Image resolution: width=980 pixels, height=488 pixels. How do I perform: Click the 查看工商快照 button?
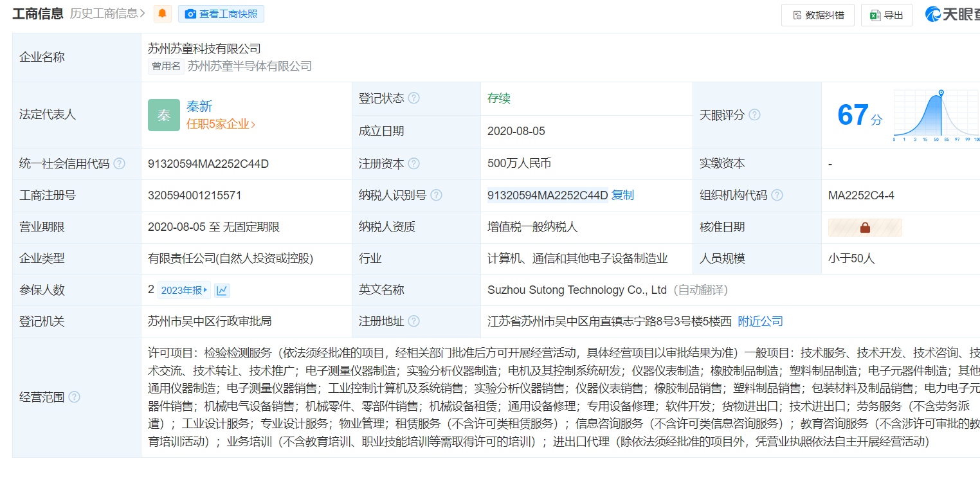tap(221, 14)
